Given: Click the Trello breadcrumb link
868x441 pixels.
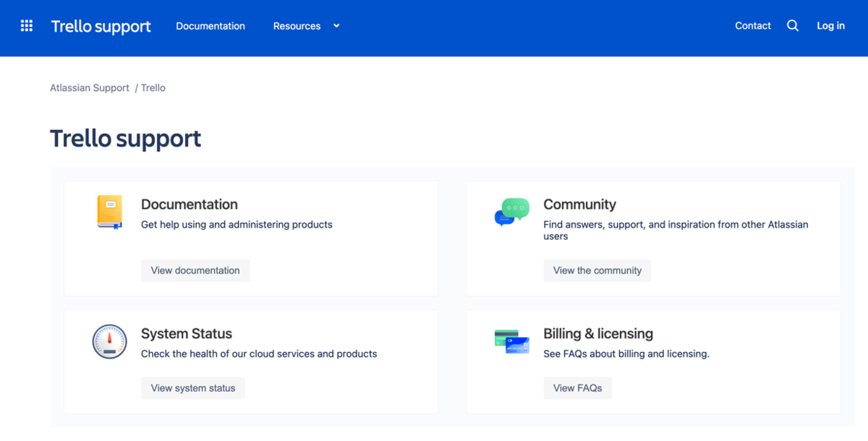Looking at the screenshot, I should pyautogui.click(x=153, y=88).
